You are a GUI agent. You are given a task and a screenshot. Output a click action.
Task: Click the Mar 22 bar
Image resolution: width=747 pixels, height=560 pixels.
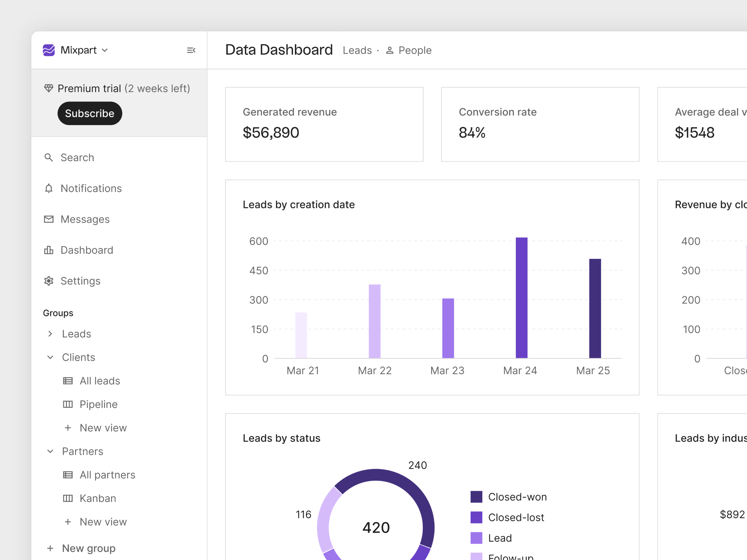(x=375, y=321)
